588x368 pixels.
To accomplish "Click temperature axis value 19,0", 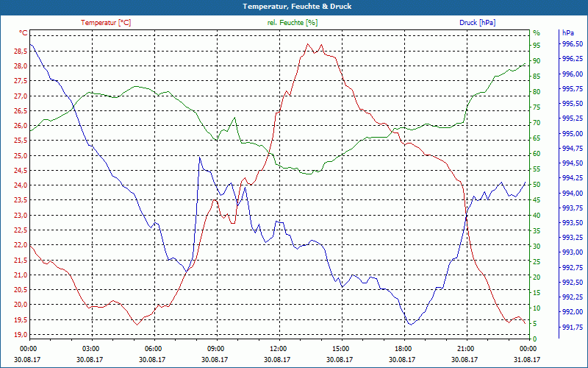I will coord(21,335).
